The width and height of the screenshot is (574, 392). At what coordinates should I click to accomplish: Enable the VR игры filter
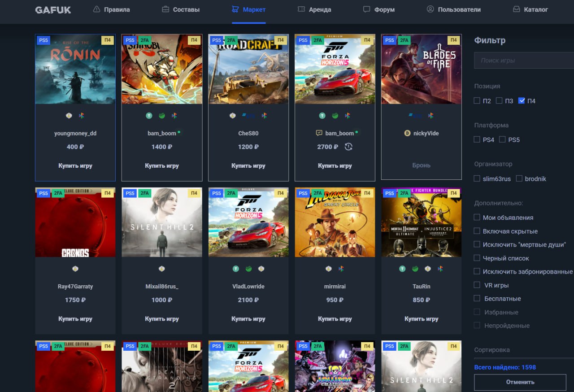[477, 285]
